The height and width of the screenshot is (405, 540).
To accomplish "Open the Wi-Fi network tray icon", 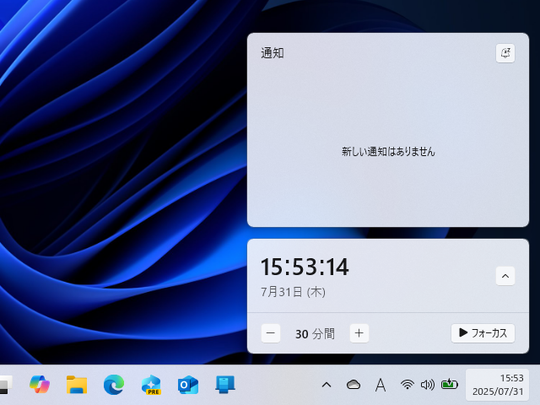I will (x=407, y=384).
